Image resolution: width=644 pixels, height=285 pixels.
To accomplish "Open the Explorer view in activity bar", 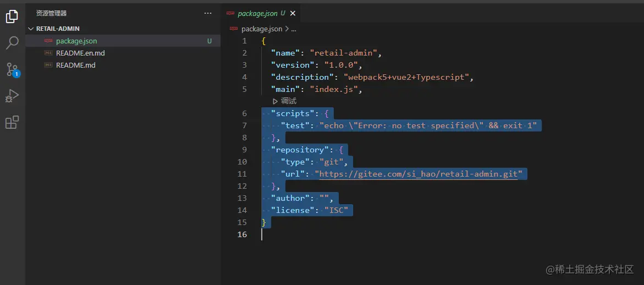I will pyautogui.click(x=12, y=17).
